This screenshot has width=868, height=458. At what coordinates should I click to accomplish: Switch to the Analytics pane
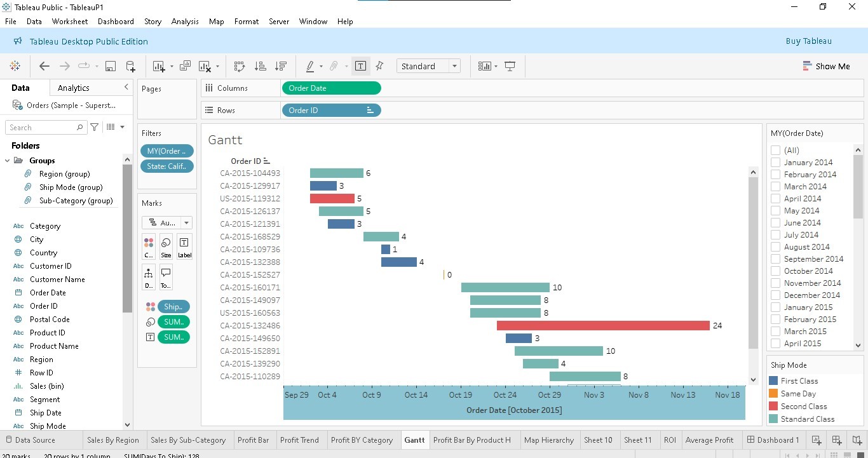pyautogui.click(x=73, y=88)
